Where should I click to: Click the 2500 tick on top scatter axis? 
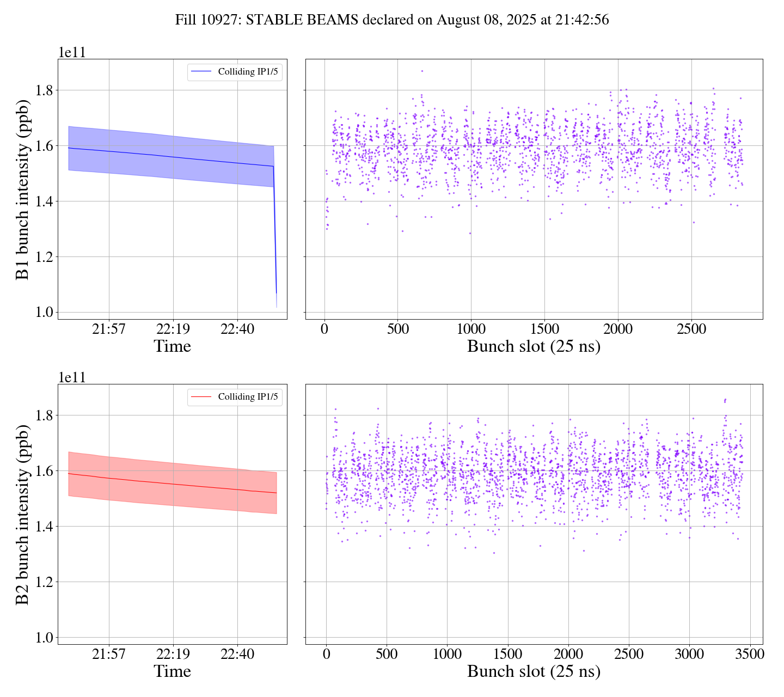pyautogui.click(x=691, y=329)
